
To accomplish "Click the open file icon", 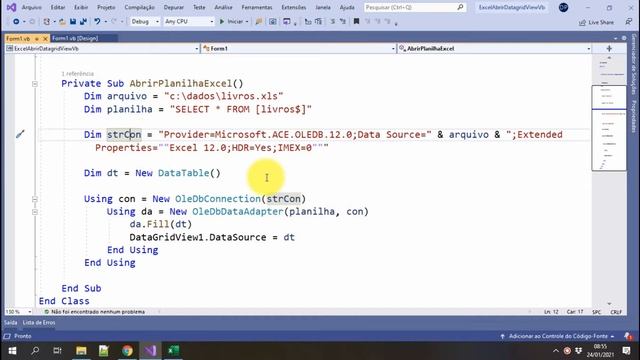I will (x=62, y=21).
